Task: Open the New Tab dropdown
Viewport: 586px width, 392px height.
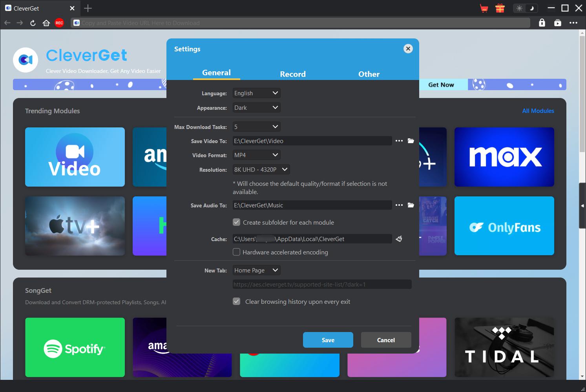Action: click(x=256, y=270)
